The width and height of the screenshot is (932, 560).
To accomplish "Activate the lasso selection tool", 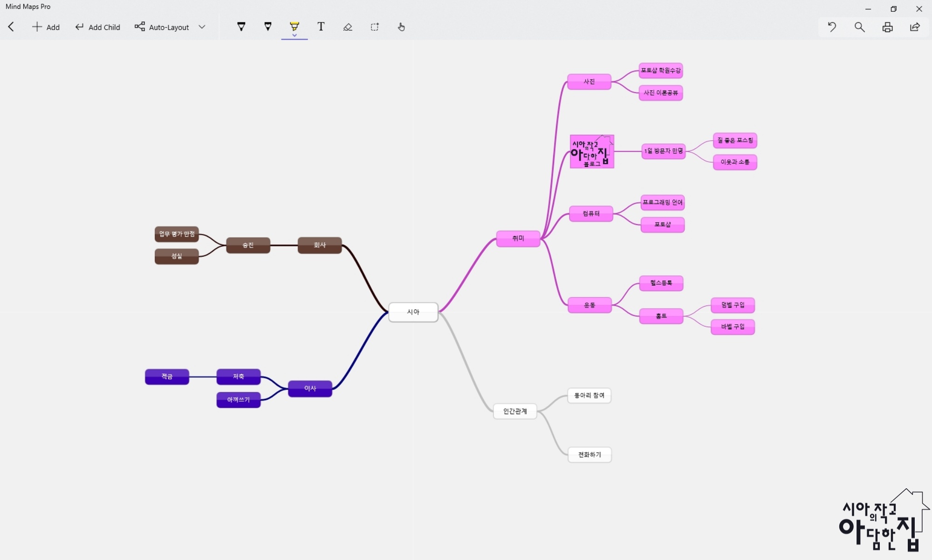I will (375, 27).
